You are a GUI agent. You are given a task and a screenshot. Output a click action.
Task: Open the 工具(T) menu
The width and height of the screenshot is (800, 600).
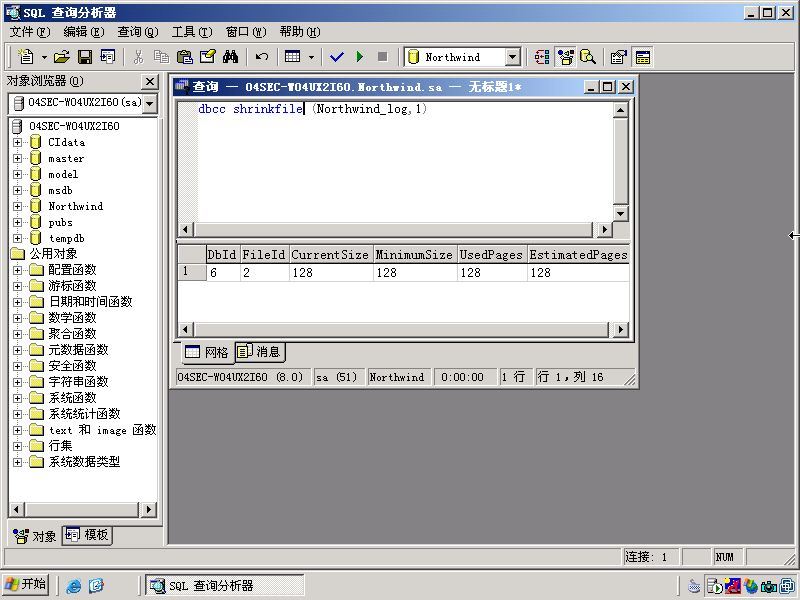(192, 32)
